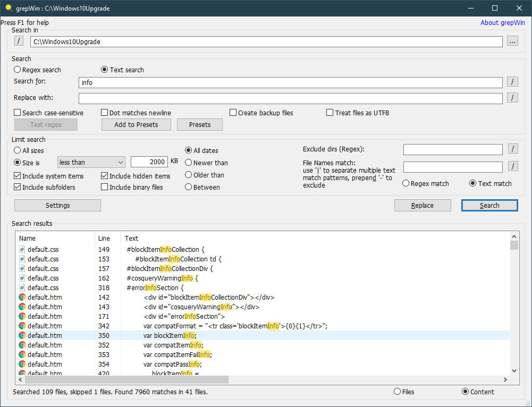Select All sizes radio button
This screenshot has width=532, height=407.
point(29,150)
